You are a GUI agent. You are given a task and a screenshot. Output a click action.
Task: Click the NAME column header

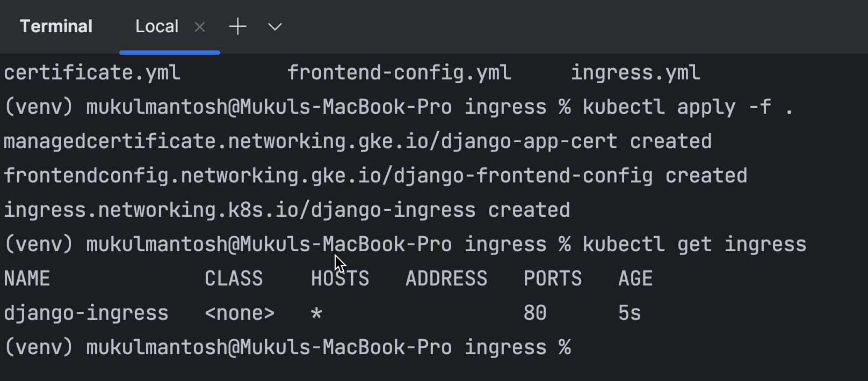click(27, 279)
